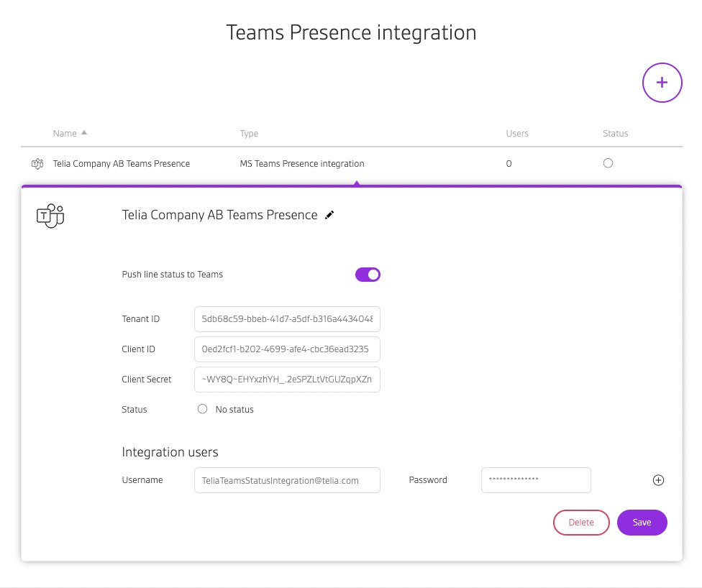702x588 pixels.
Task: Click the Name column header
Action: click(65, 134)
